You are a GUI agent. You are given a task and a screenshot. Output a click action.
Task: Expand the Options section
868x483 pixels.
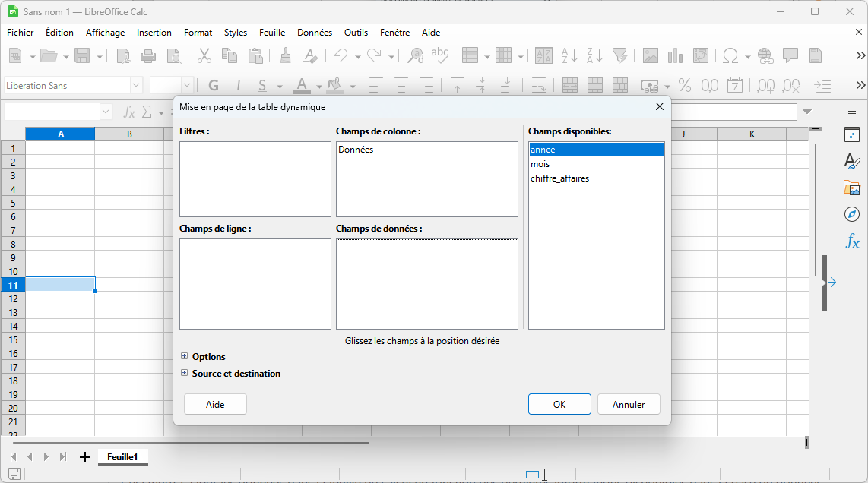(x=185, y=356)
